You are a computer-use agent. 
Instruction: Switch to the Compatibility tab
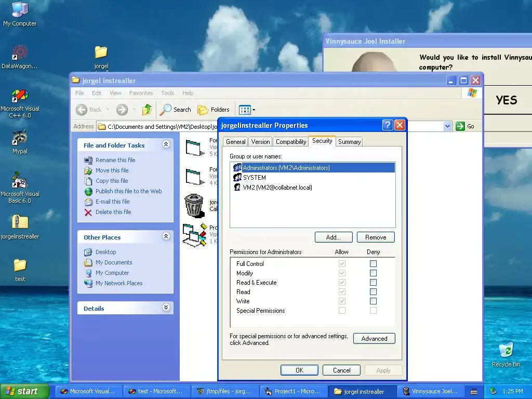tap(291, 142)
